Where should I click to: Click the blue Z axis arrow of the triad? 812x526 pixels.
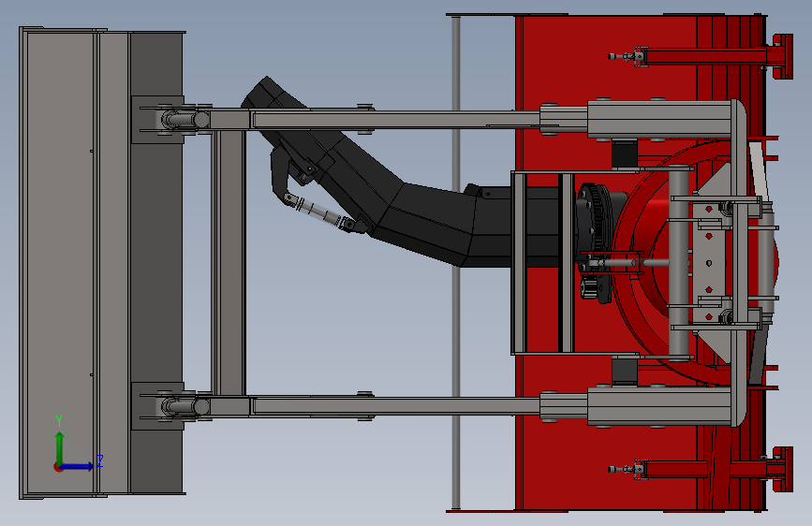point(79,466)
